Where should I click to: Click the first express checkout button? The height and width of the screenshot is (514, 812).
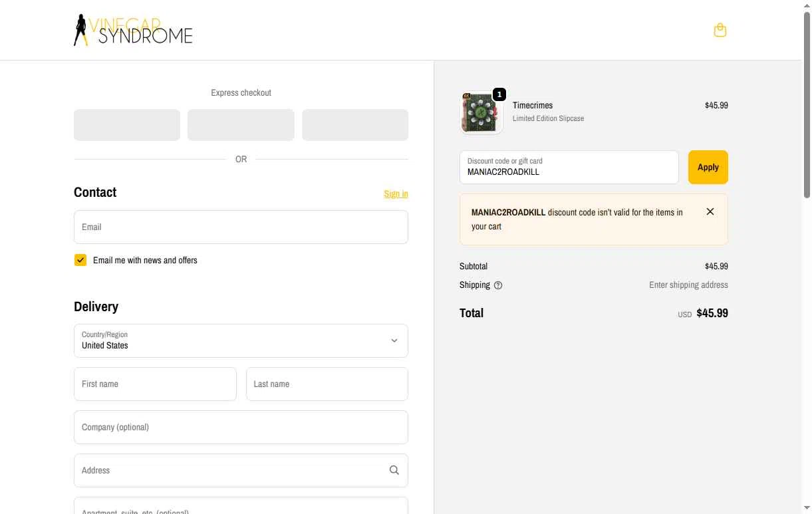coord(127,125)
